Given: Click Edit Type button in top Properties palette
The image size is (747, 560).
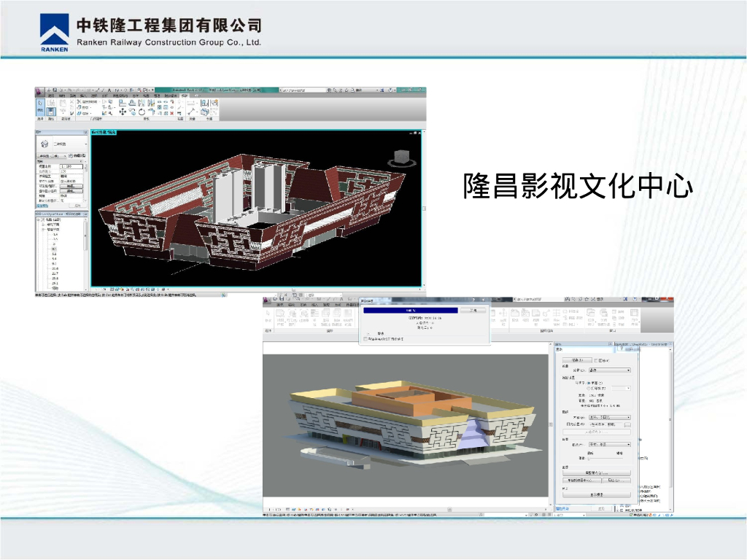Looking at the screenshot, I should click(79, 156).
